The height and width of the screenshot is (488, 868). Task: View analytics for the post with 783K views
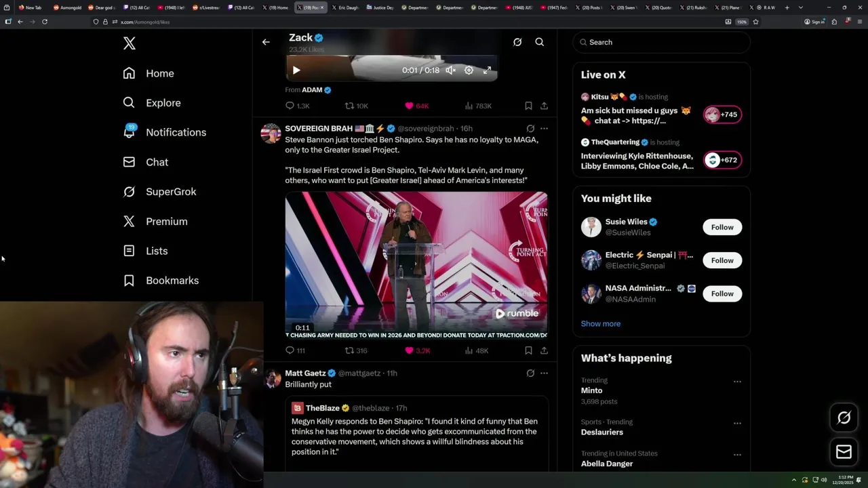(x=478, y=106)
